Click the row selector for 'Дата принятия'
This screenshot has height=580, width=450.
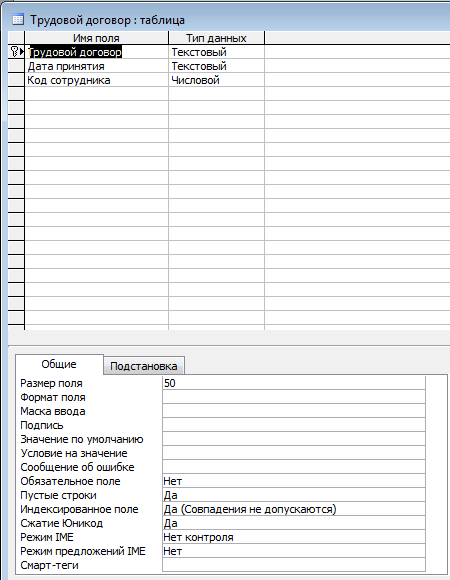tap(16, 66)
